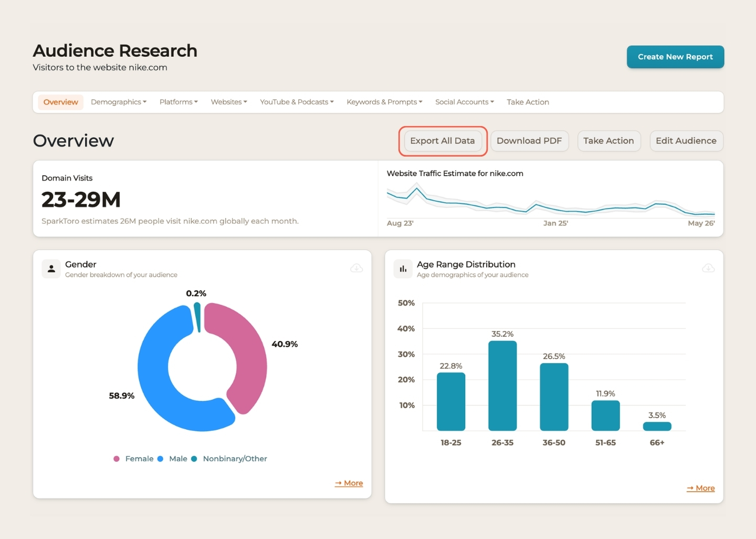Click the Take Action button beside Download PDF
This screenshot has width=756, height=539.
click(608, 141)
